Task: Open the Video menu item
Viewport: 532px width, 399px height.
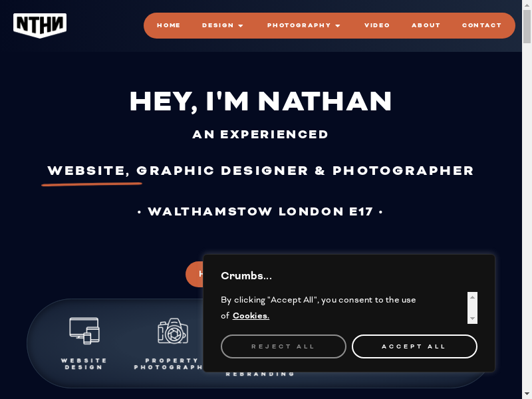Action: [377, 25]
